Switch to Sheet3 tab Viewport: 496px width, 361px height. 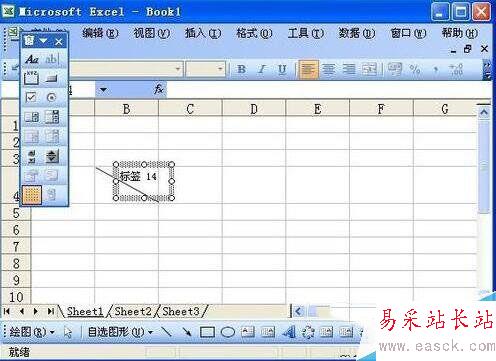pos(181,311)
